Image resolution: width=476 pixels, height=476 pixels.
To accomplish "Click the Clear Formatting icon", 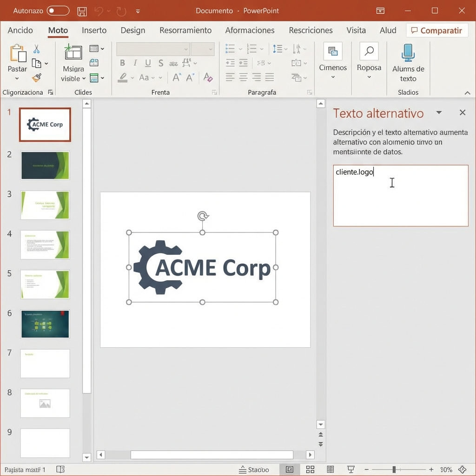I will click(x=208, y=78).
